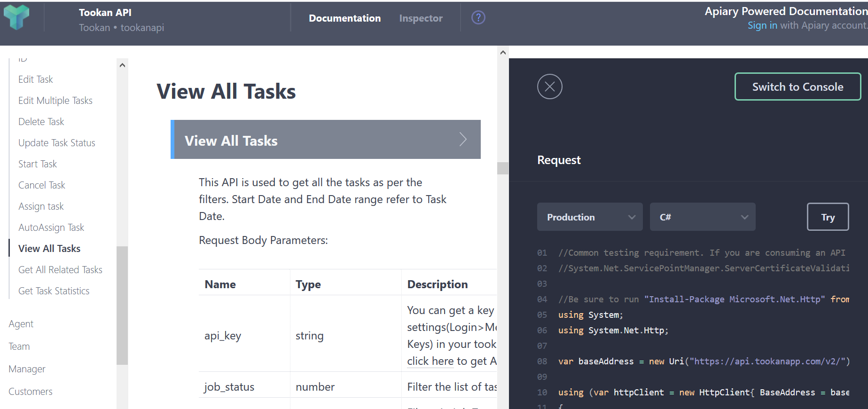Image resolution: width=868 pixels, height=409 pixels.
Task: Click the documentation pane scroll-up arrow
Action: [x=503, y=53]
